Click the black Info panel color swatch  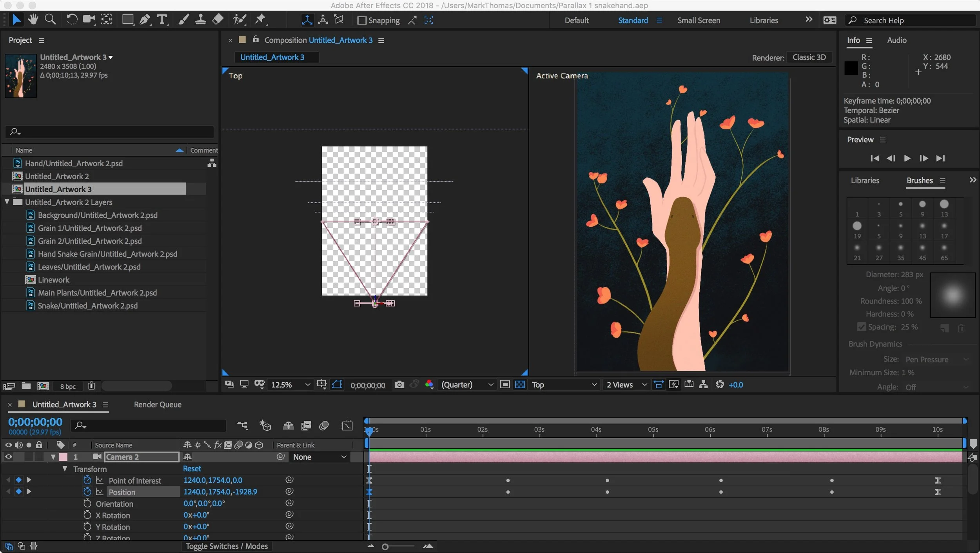[x=851, y=68]
